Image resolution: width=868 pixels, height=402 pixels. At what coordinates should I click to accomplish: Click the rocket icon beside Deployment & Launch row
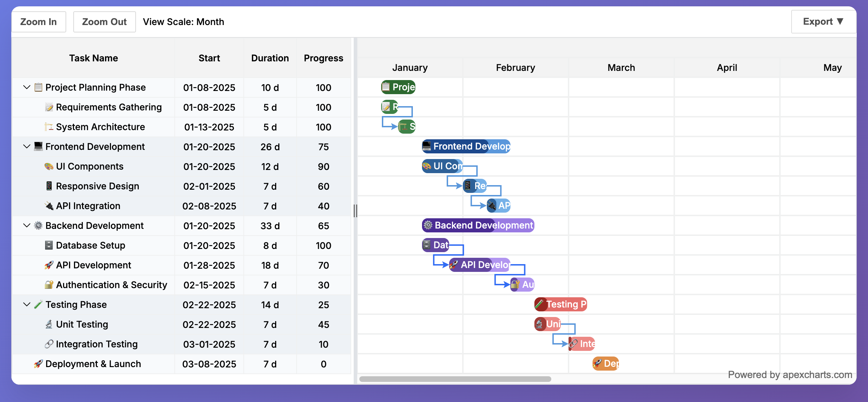pyautogui.click(x=38, y=364)
